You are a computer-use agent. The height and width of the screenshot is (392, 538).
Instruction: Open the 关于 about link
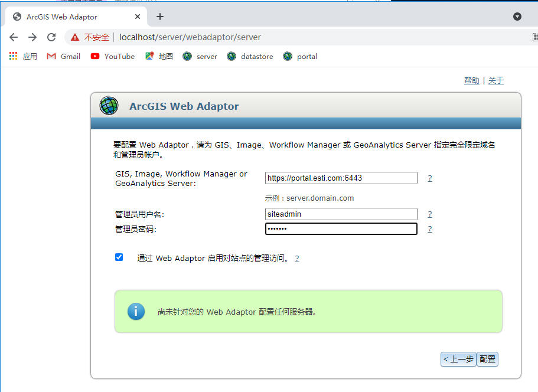(496, 81)
